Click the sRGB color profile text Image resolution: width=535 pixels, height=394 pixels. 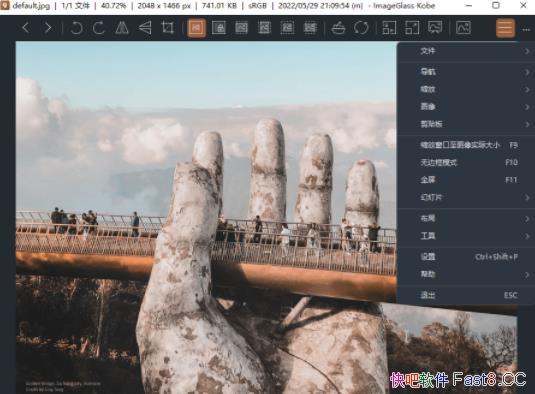(x=258, y=6)
